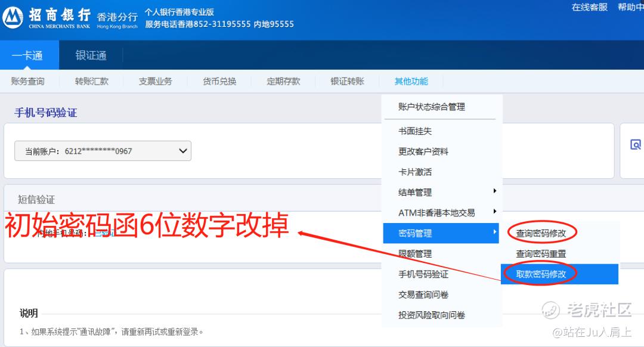Click the 个人银行香港专业版 title

click(x=179, y=12)
